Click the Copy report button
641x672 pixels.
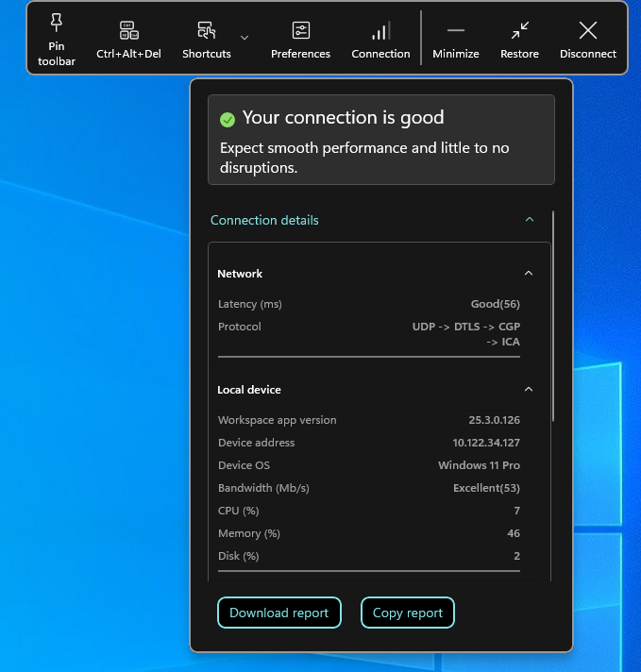coord(407,613)
